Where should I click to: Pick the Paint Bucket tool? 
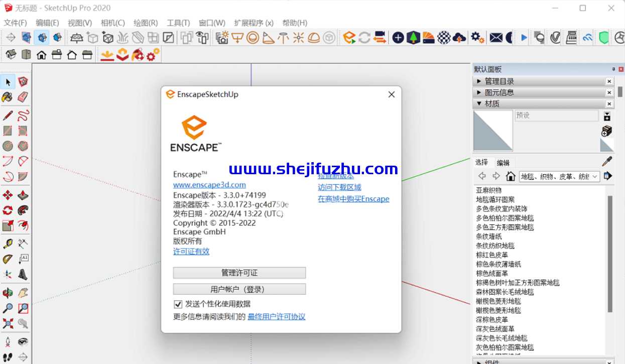8,97
